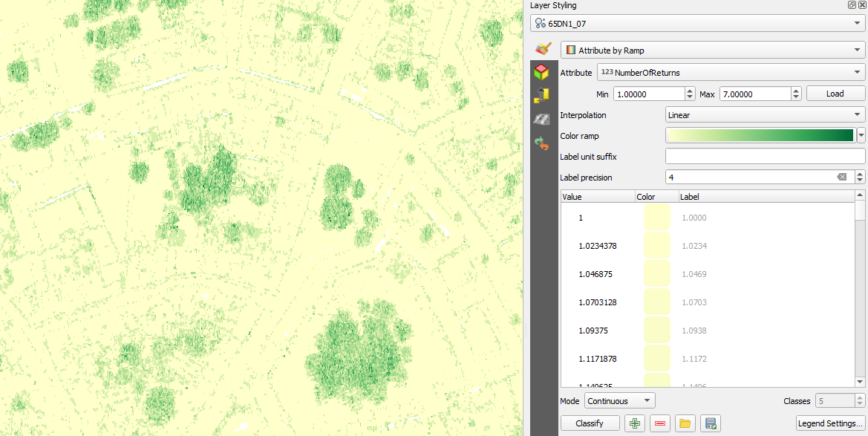Click the Load min/max button
868x436 pixels.
[835, 94]
